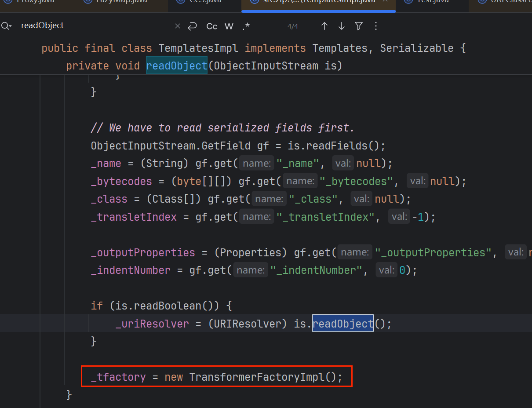Click the highlighted readObject call after is.

343,324
